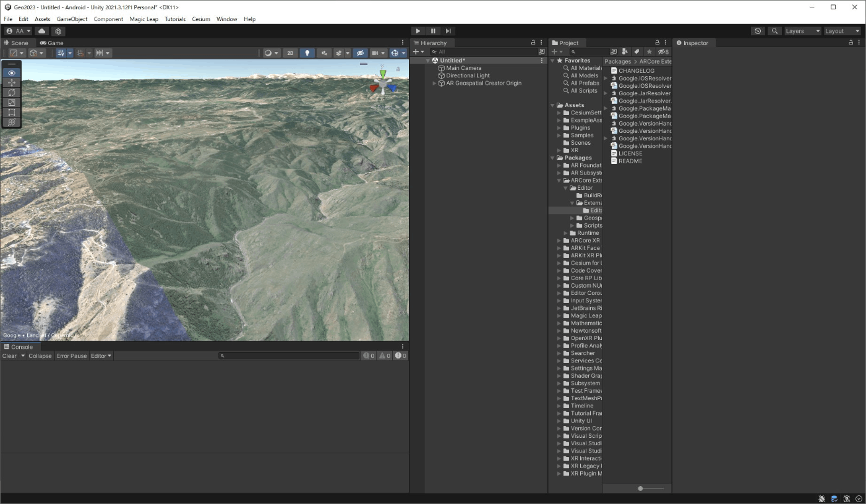This screenshot has height=504, width=866.
Task: Open the Layout dropdown
Action: point(842,31)
